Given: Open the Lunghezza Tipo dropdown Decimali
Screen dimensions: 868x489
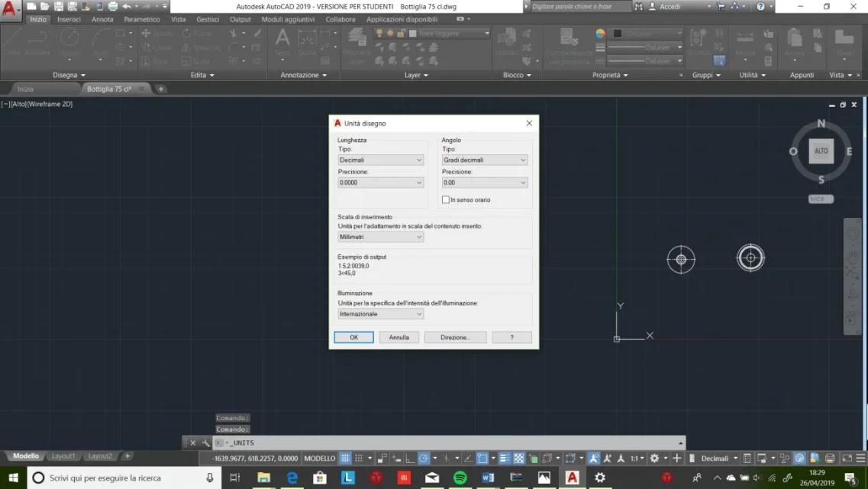Looking at the screenshot, I should [x=380, y=160].
